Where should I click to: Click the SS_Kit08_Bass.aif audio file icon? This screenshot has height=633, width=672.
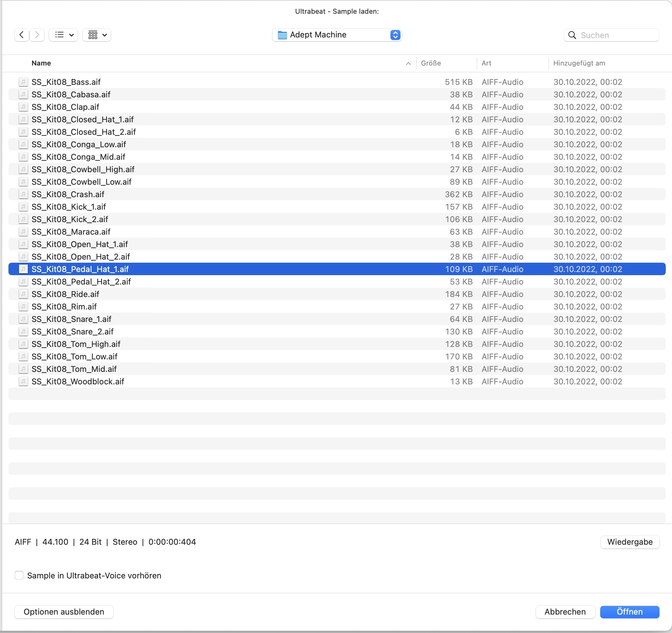pyautogui.click(x=23, y=82)
